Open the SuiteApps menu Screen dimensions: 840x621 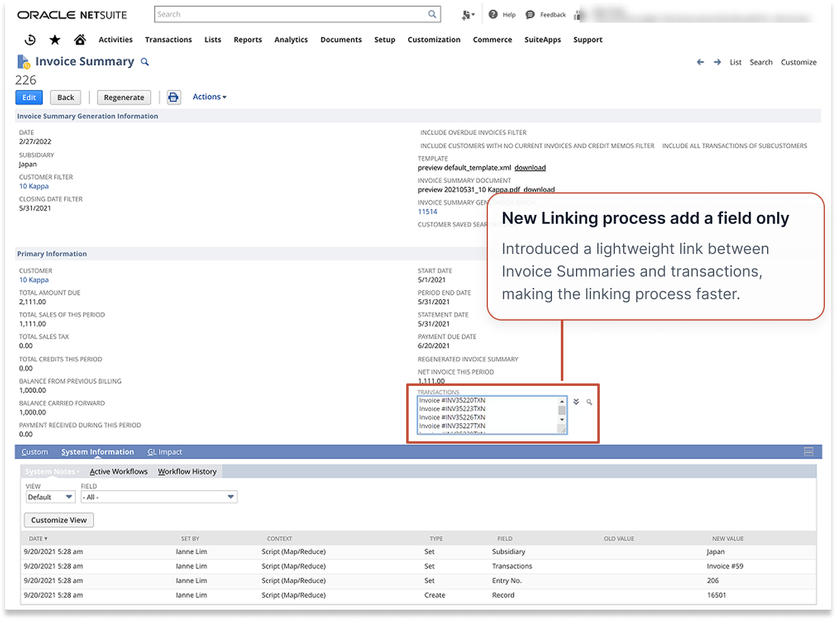[x=543, y=40]
